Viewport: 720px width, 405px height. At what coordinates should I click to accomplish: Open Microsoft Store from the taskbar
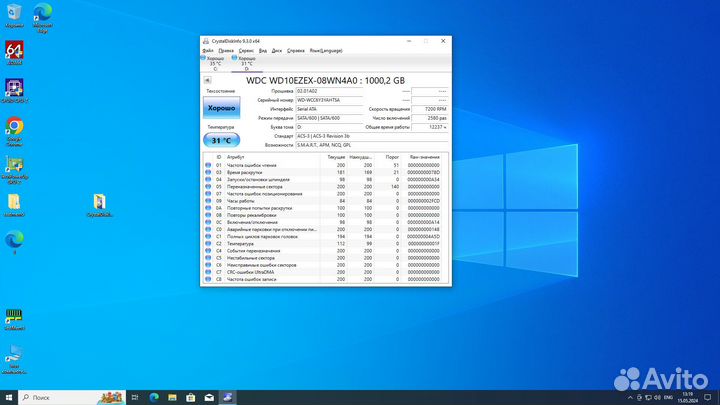point(191,397)
